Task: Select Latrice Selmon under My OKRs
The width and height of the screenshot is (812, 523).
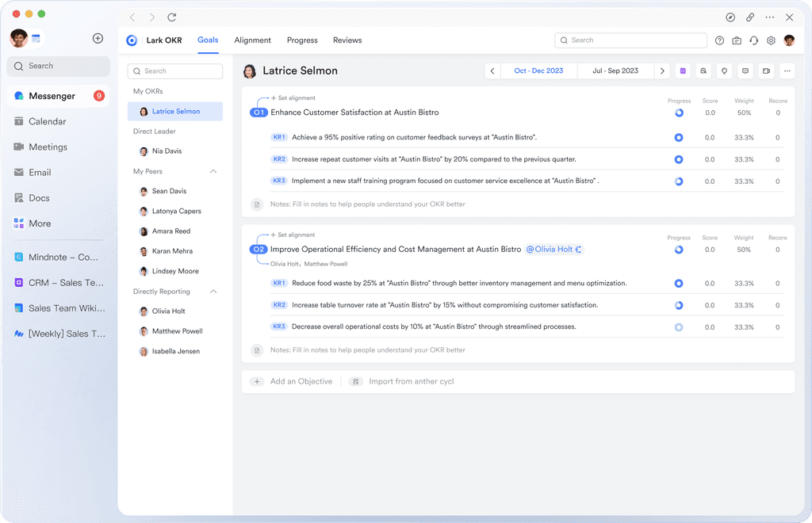Action: [x=175, y=111]
